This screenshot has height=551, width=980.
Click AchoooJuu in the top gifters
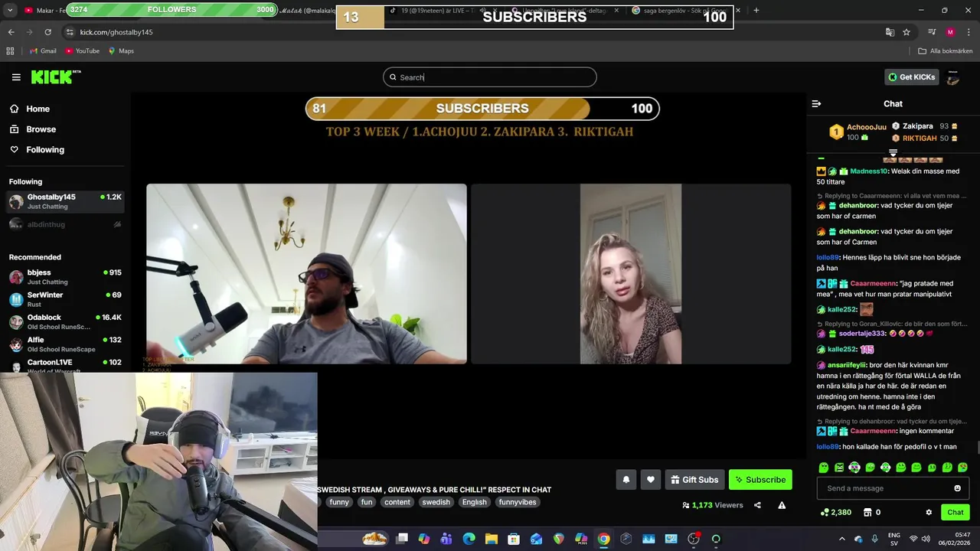tap(866, 127)
